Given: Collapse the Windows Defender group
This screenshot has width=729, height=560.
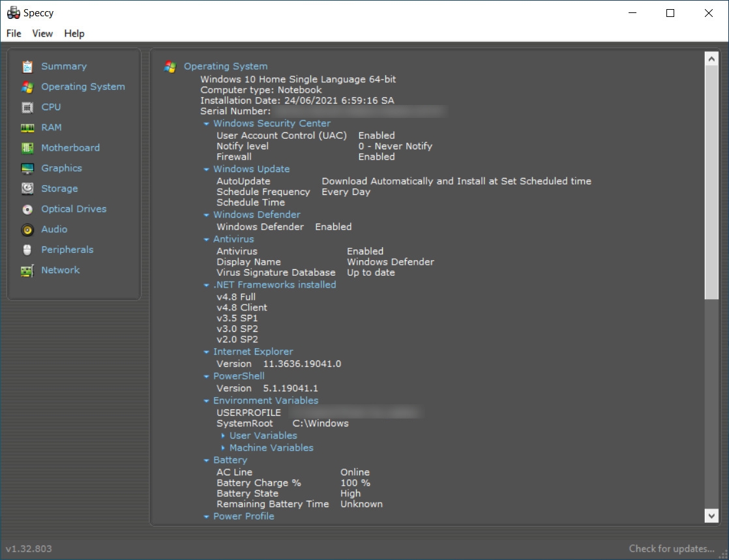Looking at the screenshot, I should click(x=206, y=214).
